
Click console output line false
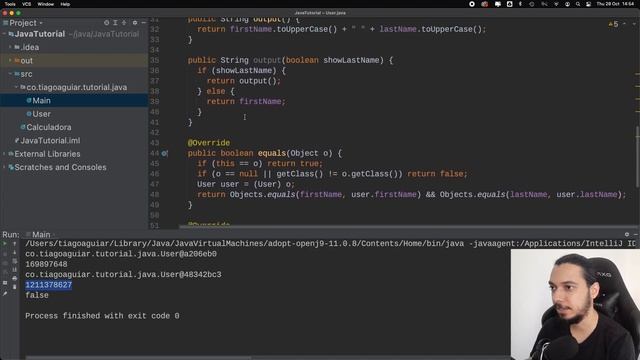(37, 295)
